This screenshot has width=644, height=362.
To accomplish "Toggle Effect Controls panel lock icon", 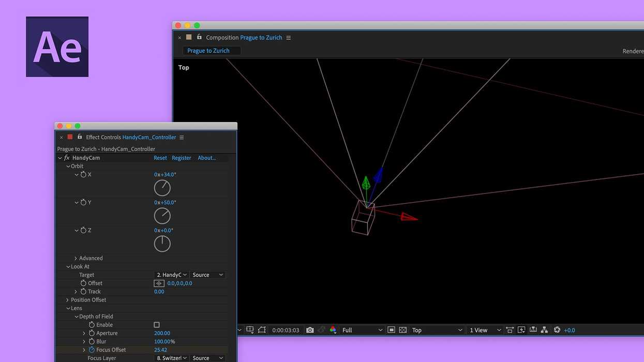I will pos(80,137).
